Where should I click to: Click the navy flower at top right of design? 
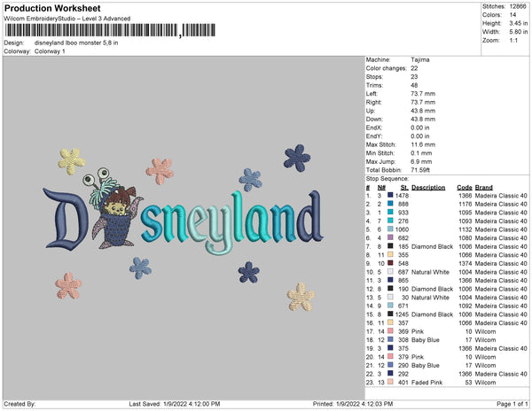pyautogui.click(x=297, y=159)
